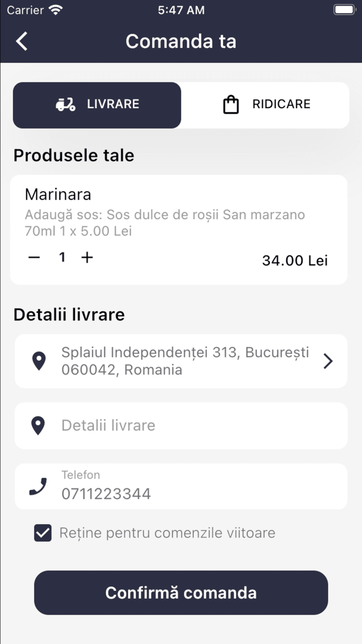Tap the location pin beside Splaiul Independenței
Viewport: 362px width, 644px height.
coord(39,361)
